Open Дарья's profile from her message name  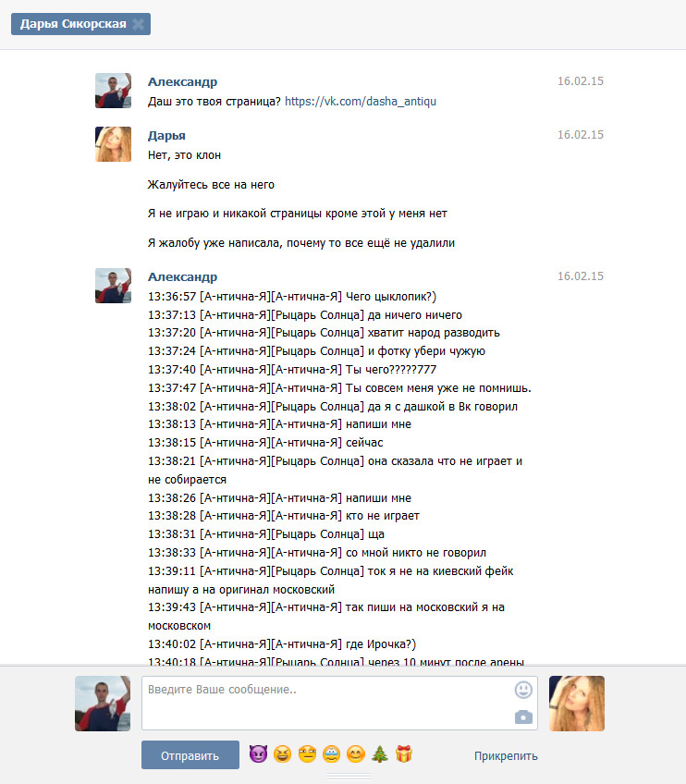[x=166, y=136]
